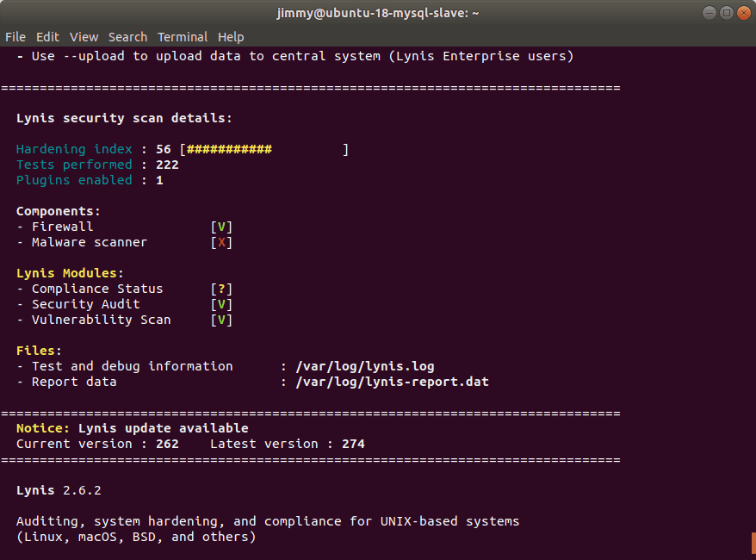
Task: Click the red [X] beside Malware scanner
Action: 221,243
